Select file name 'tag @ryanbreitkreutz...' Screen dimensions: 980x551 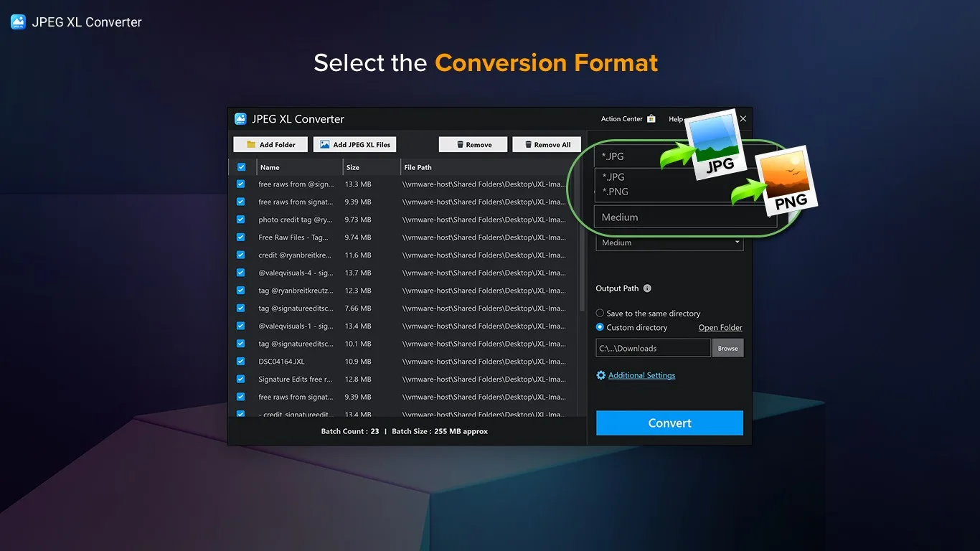296,291
